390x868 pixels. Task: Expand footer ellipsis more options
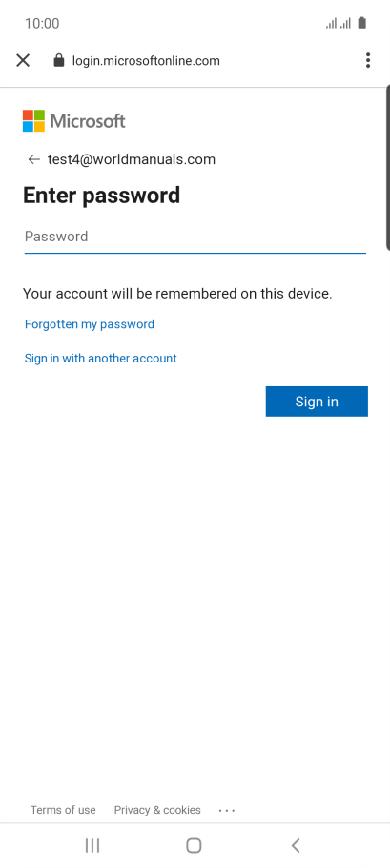[x=227, y=811]
